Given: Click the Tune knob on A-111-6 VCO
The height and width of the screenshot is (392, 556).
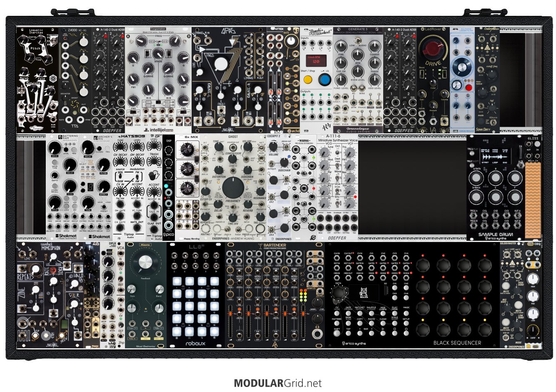Looking at the screenshot, I should pyautogui.click(x=324, y=152).
